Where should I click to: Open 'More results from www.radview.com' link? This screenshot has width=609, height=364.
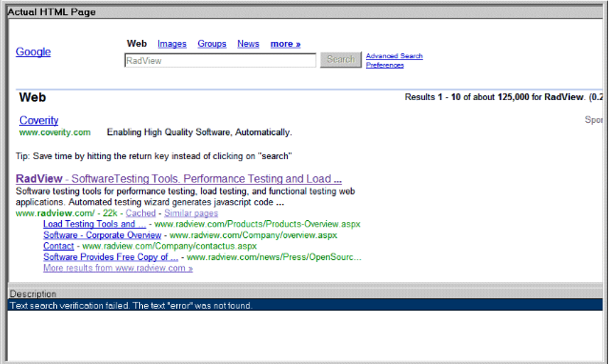117,268
